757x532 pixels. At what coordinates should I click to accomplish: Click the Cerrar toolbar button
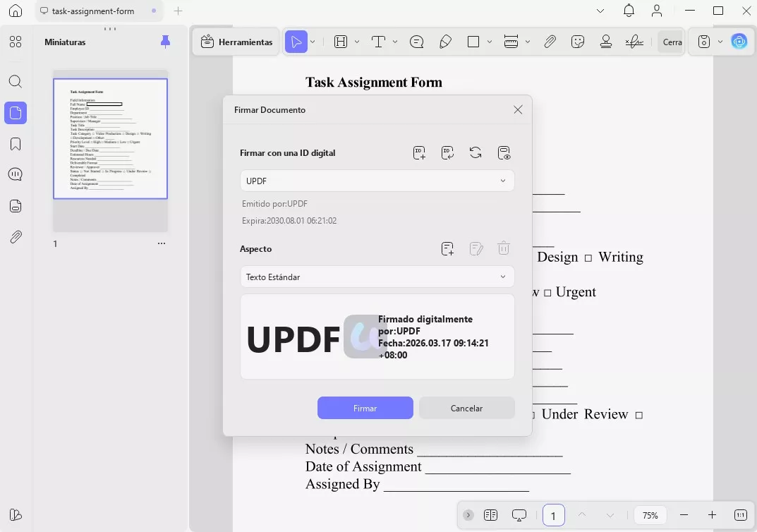[671, 42]
